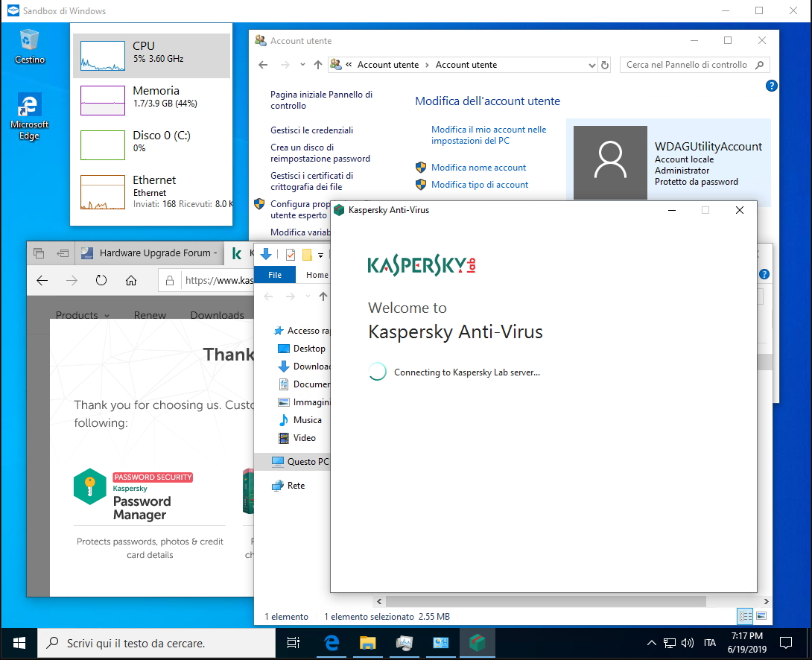812x660 pixels.
Task: Open Downloads menu on Kaspersky site
Action: (217, 315)
